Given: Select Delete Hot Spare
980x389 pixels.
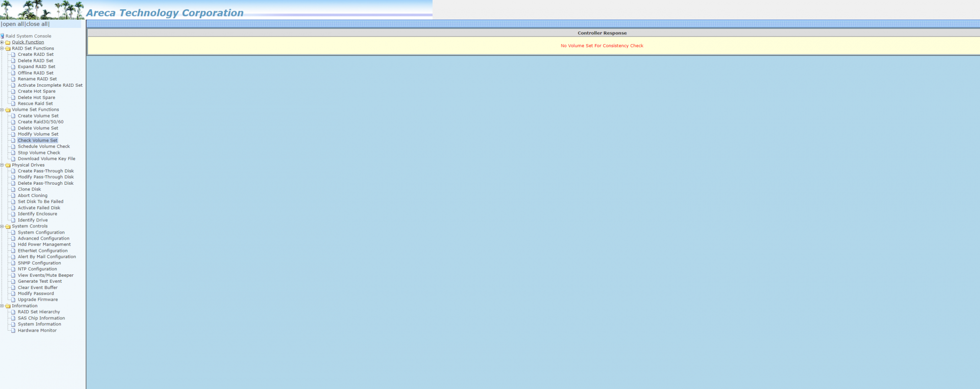Looking at the screenshot, I should (37, 97).
